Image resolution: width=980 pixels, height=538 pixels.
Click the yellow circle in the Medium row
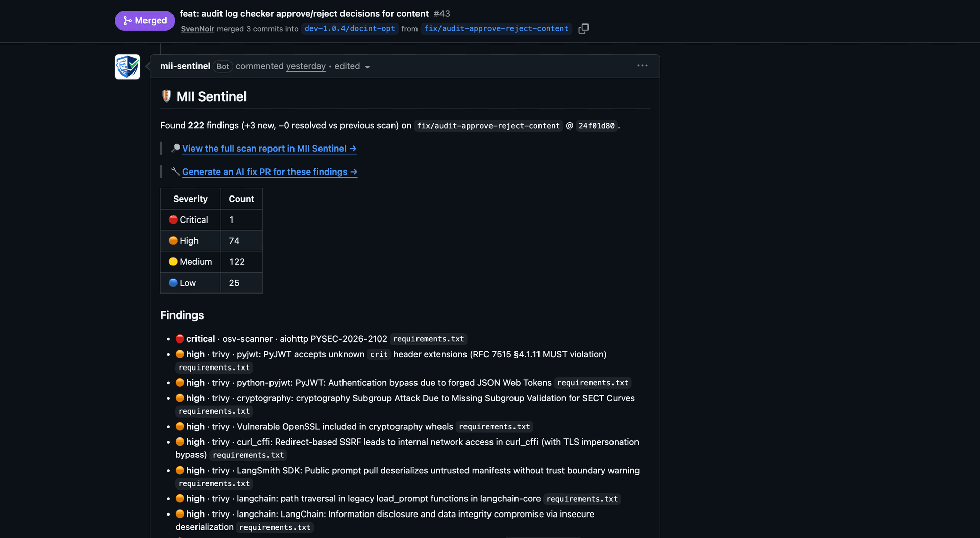(x=173, y=262)
